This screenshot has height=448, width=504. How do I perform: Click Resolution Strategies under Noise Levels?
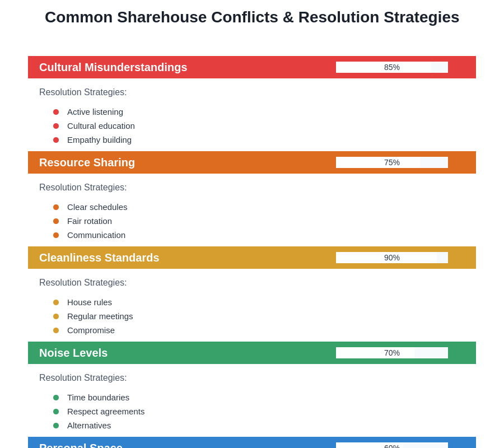(x=83, y=378)
